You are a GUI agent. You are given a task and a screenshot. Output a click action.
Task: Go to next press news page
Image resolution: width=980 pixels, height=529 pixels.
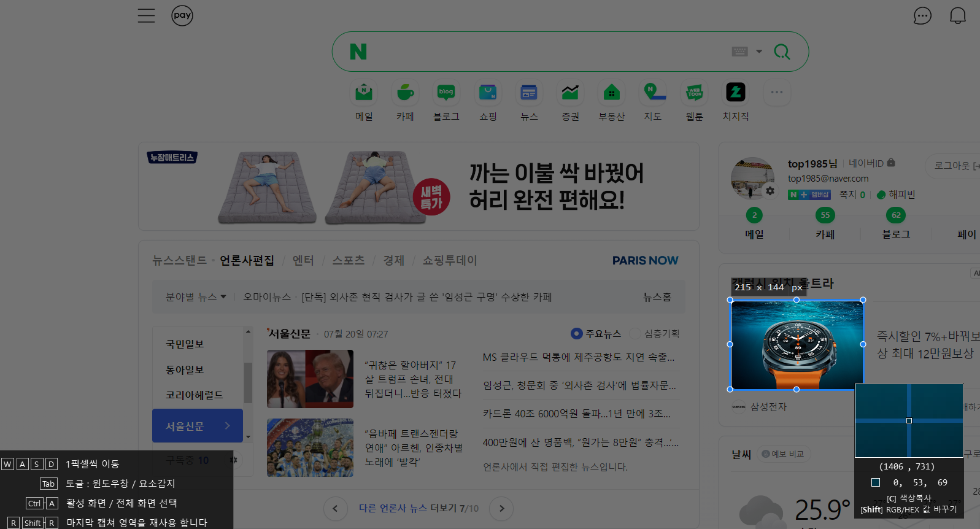coord(501,508)
